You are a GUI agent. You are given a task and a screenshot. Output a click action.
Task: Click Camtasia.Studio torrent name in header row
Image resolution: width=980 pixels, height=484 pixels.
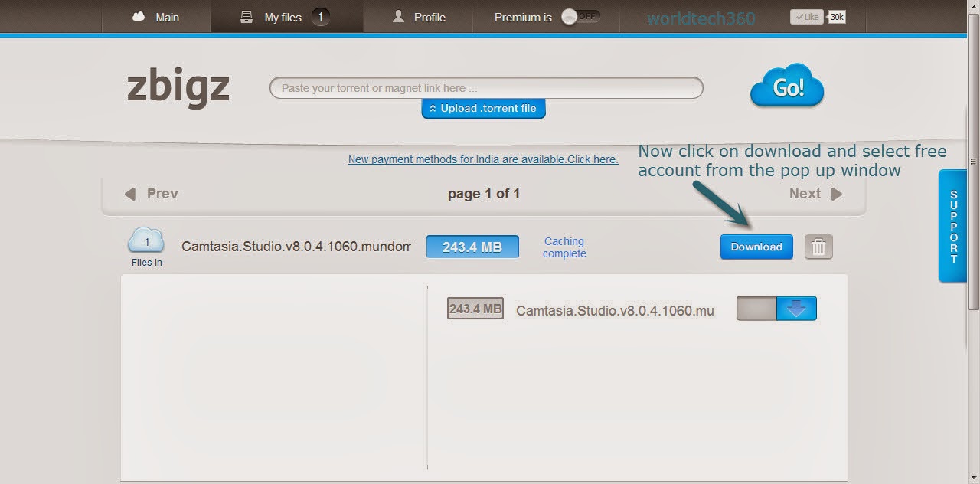click(x=296, y=247)
